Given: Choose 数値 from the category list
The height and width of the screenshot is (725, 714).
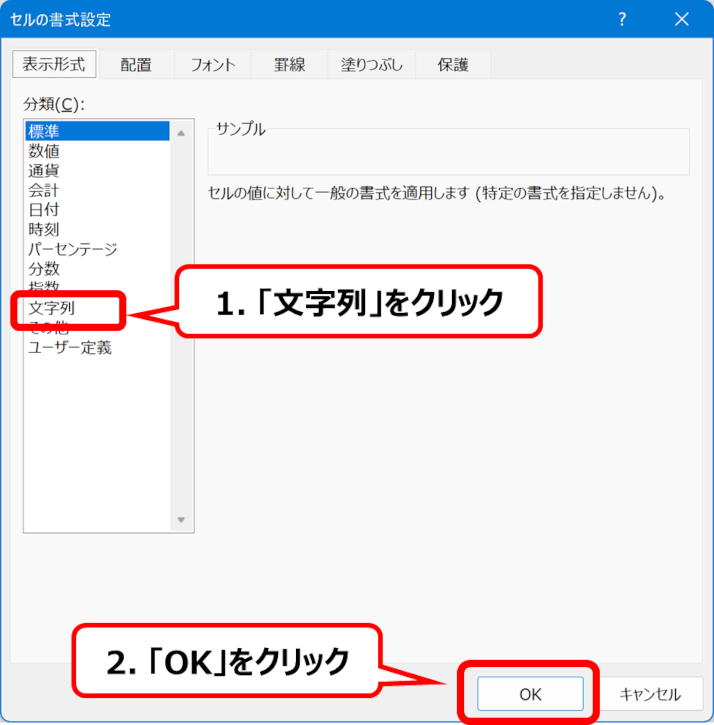Looking at the screenshot, I should point(44,151).
